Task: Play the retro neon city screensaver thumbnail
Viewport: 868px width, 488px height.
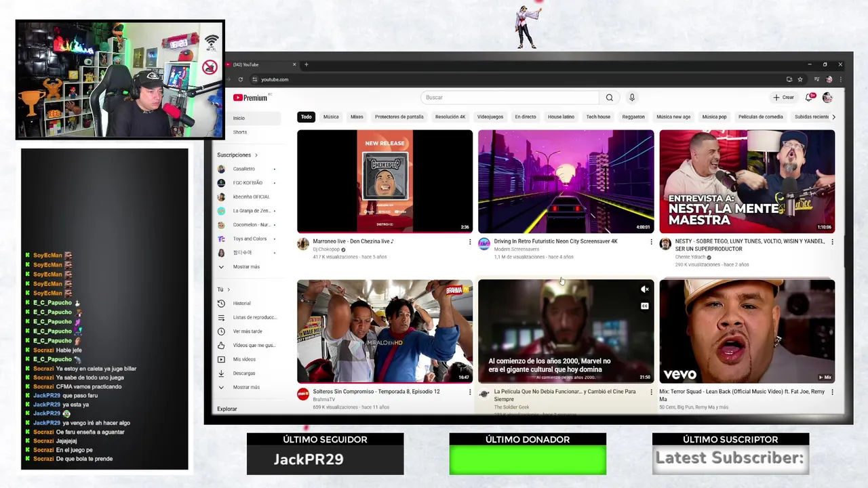Action: [x=566, y=182]
